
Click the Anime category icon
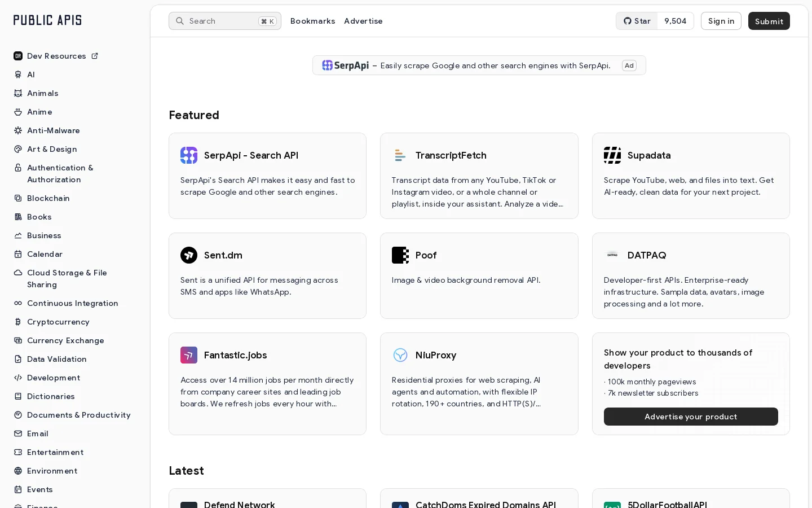tap(18, 112)
